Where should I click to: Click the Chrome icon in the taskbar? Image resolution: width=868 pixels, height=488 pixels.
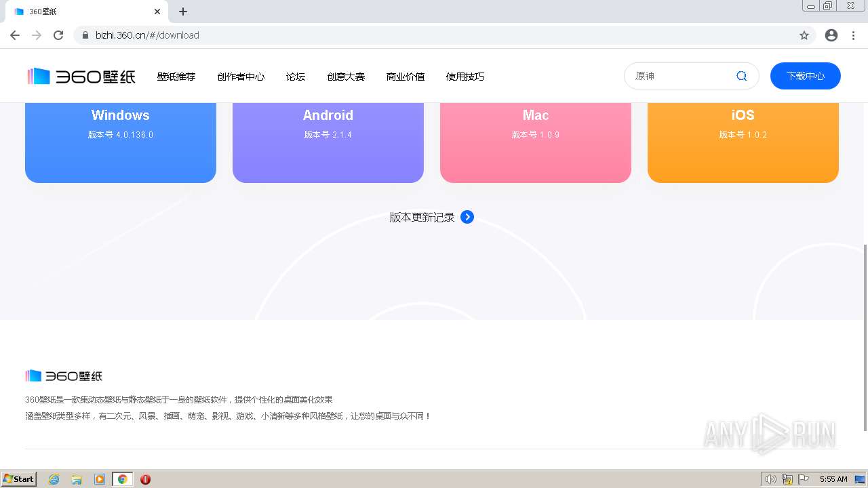point(122,479)
